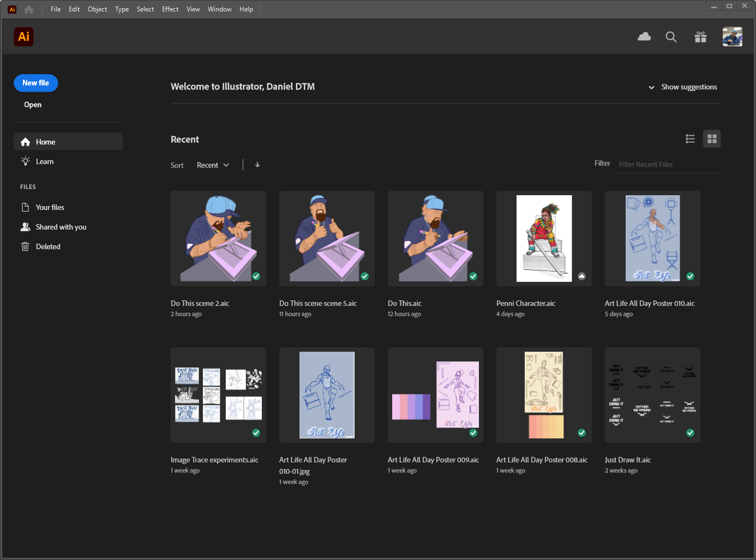Open the Effect menu
This screenshot has height=560, width=756.
pyautogui.click(x=170, y=9)
